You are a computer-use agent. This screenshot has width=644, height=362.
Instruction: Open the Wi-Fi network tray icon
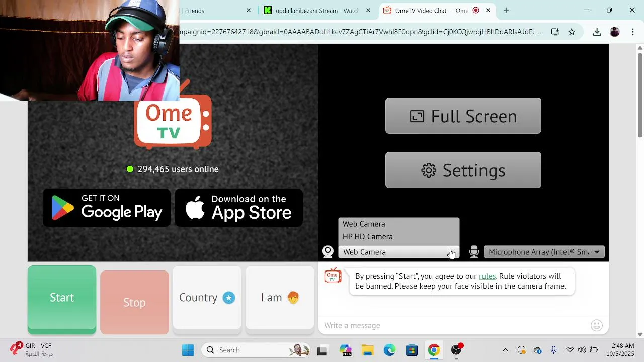pyautogui.click(x=570, y=350)
